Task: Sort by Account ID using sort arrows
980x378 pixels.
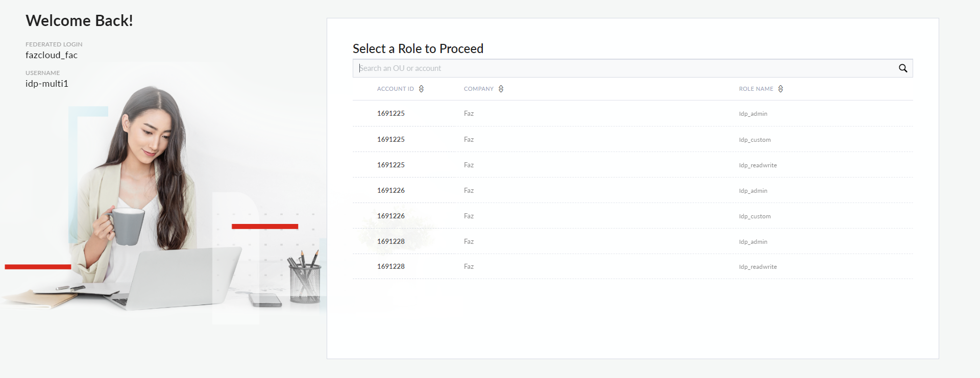Action: (421, 89)
